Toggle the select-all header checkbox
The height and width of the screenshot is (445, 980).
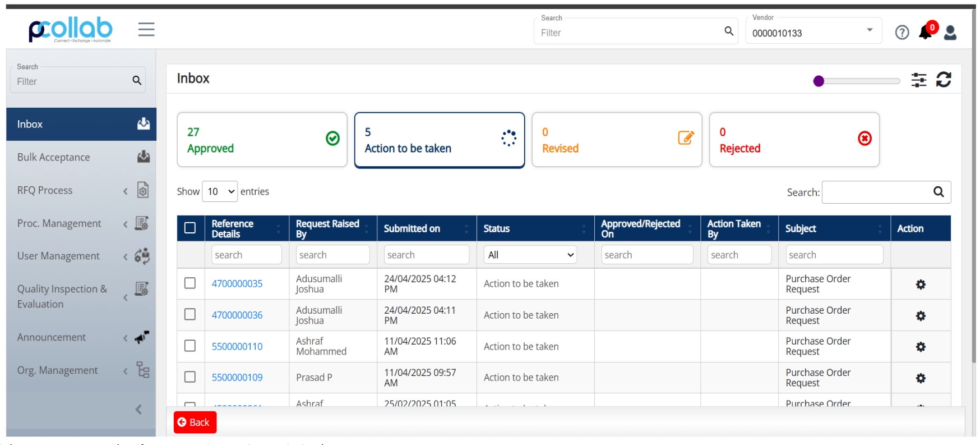(x=190, y=228)
